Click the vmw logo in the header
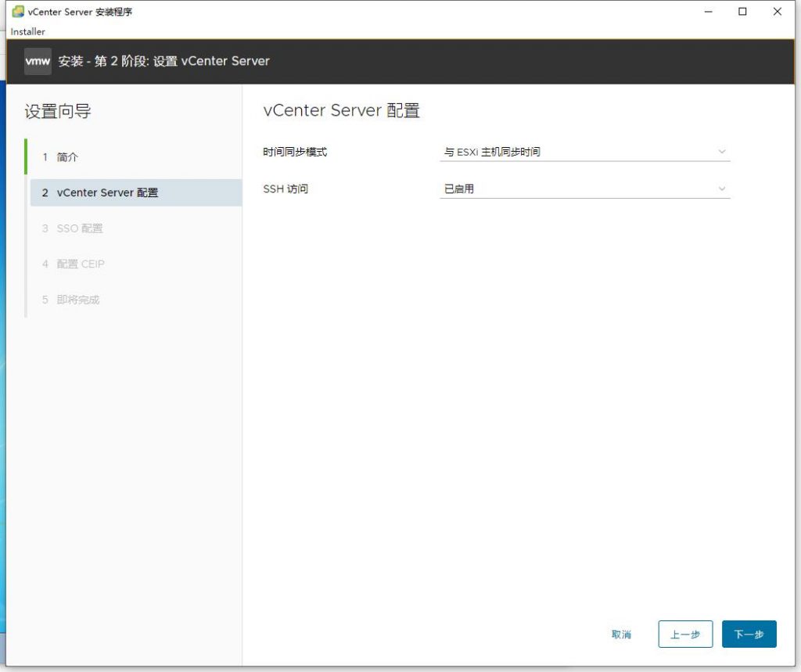This screenshot has height=672, width=801. click(x=38, y=61)
